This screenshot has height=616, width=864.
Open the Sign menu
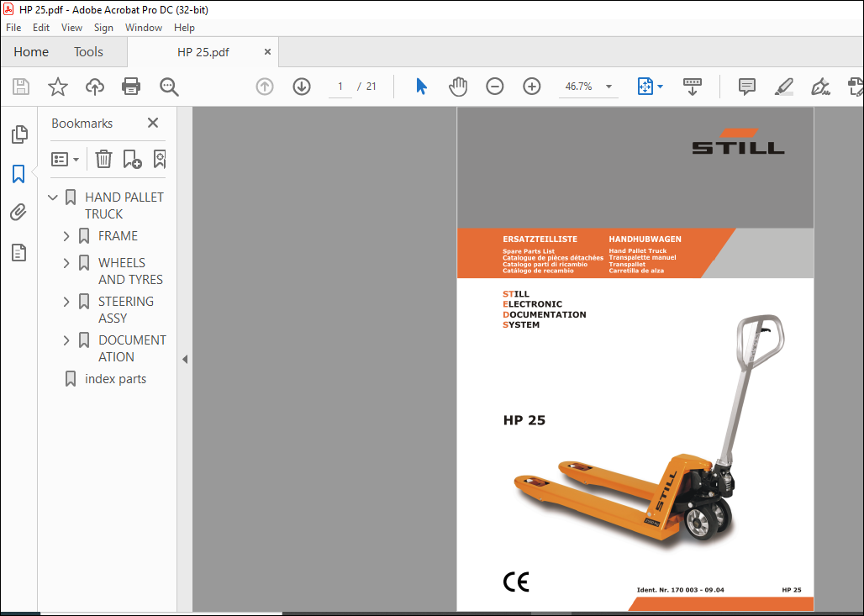click(x=103, y=28)
